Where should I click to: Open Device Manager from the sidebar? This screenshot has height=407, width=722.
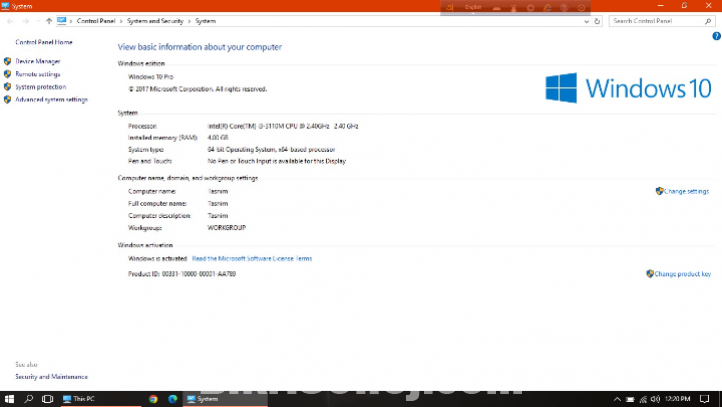click(x=38, y=61)
